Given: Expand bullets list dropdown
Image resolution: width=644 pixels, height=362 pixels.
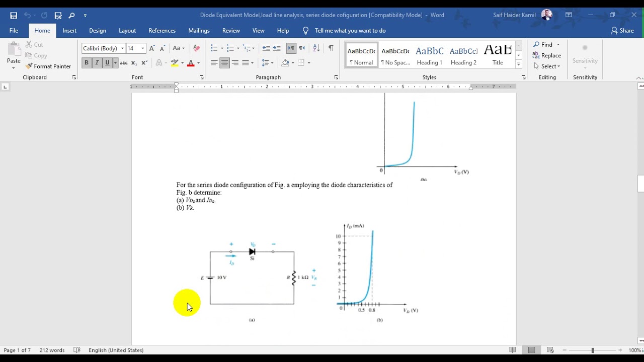Looking at the screenshot, I should point(221,48).
